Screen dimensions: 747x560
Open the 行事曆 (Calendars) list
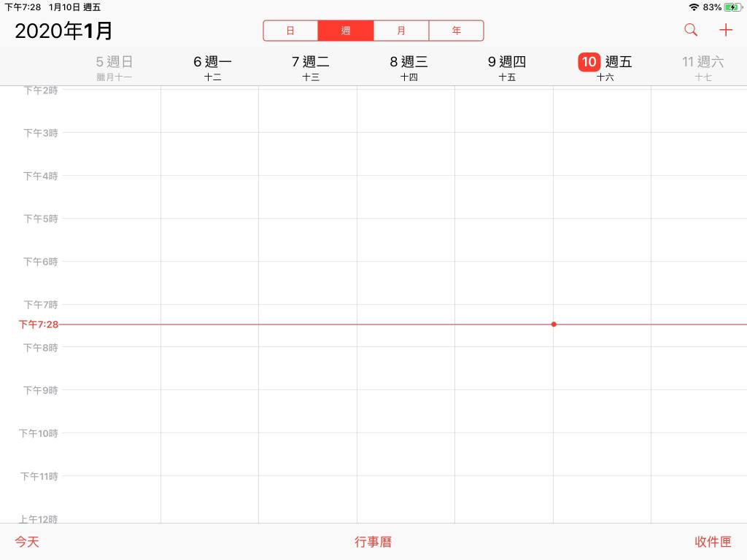[x=373, y=542]
